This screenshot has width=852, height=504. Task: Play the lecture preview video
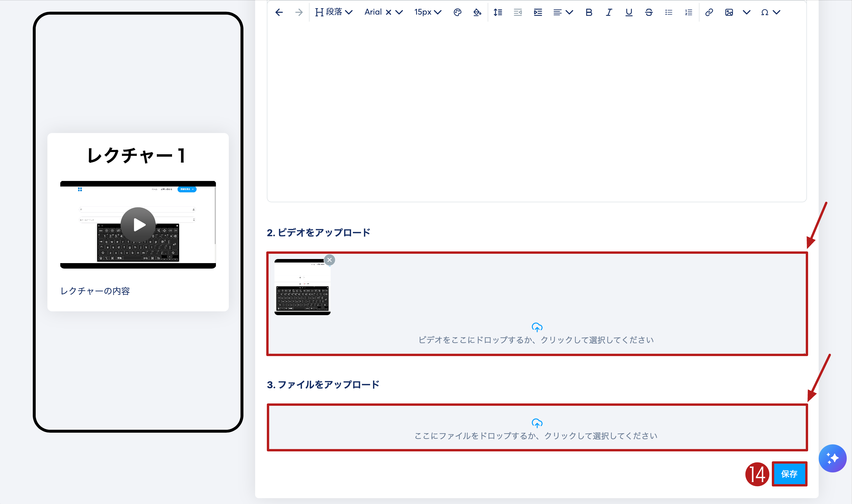tap(138, 225)
